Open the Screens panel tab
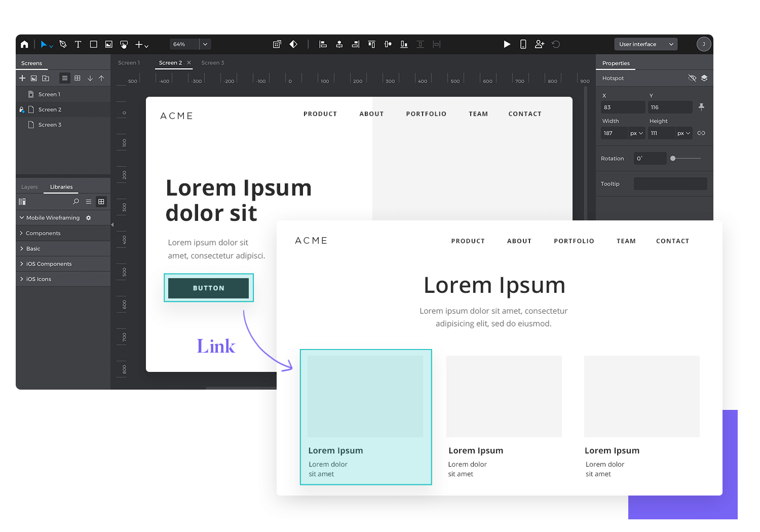The width and height of the screenshot is (760, 532). click(31, 63)
